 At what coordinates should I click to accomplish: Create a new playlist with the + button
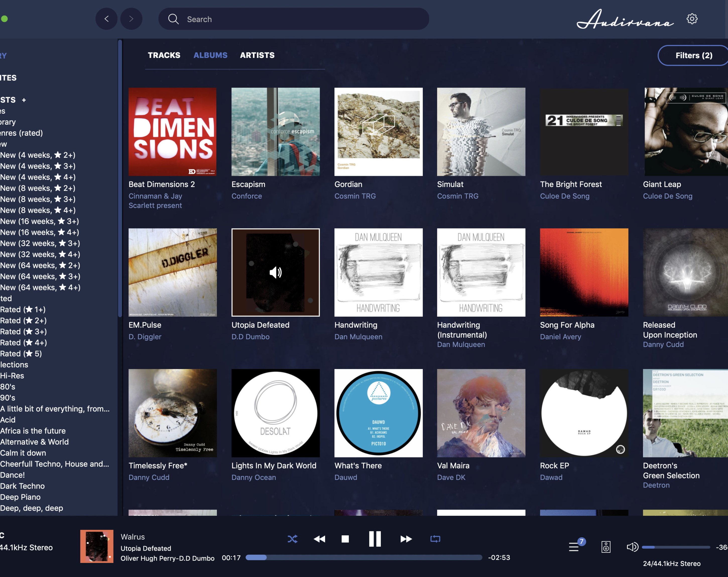coord(24,100)
